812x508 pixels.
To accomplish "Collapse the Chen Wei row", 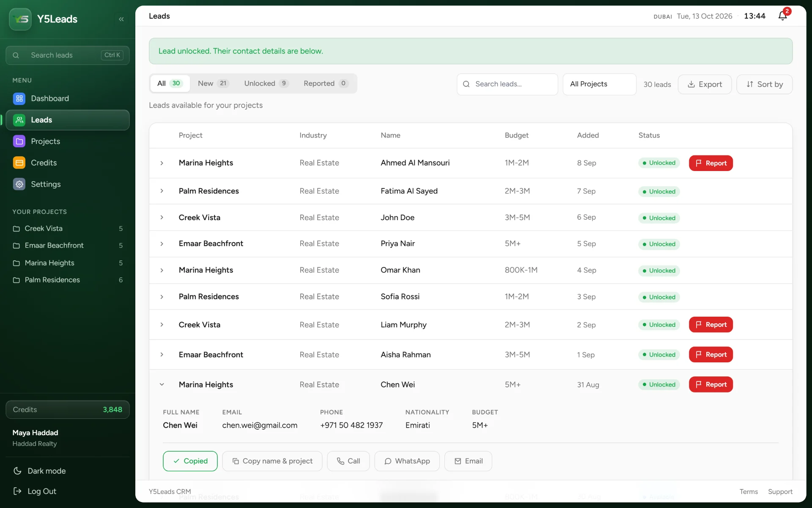I will (x=162, y=384).
